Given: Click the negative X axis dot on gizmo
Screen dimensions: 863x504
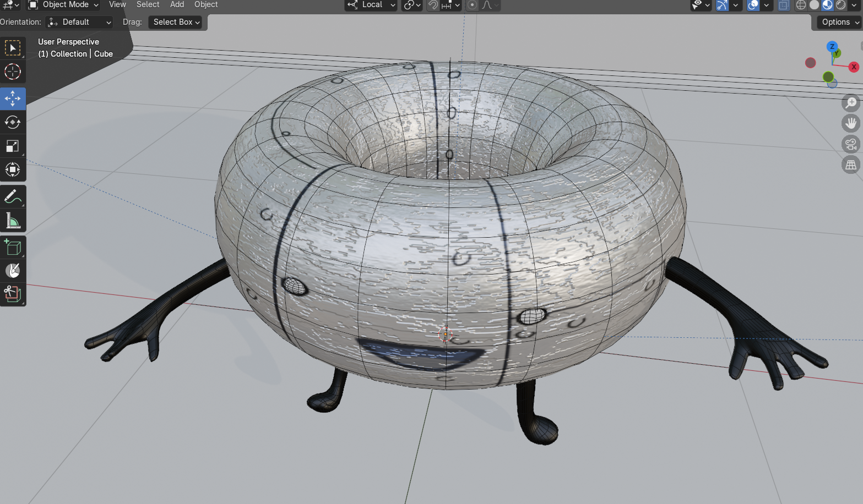Looking at the screenshot, I should pos(810,63).
